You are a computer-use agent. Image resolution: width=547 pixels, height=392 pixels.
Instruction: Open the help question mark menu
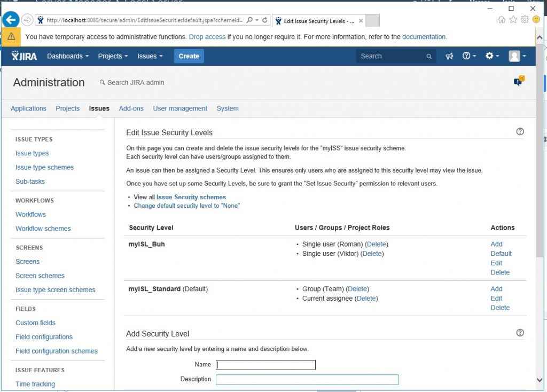coord(469,56)
